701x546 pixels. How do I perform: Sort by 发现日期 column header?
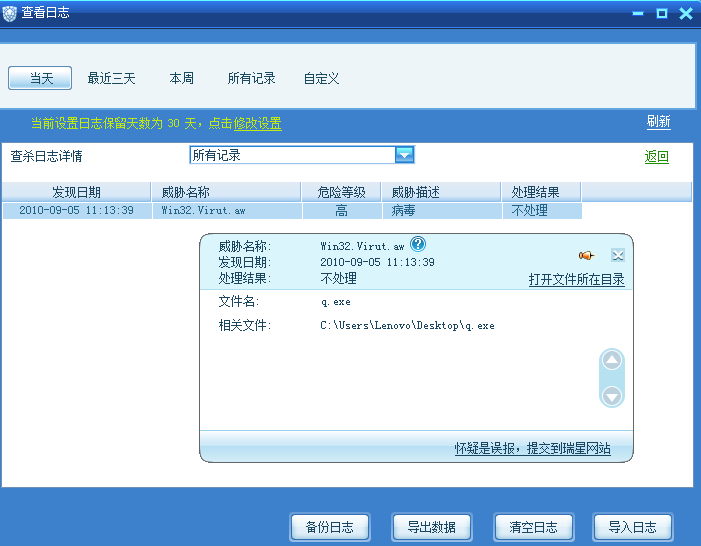point(76,192)
